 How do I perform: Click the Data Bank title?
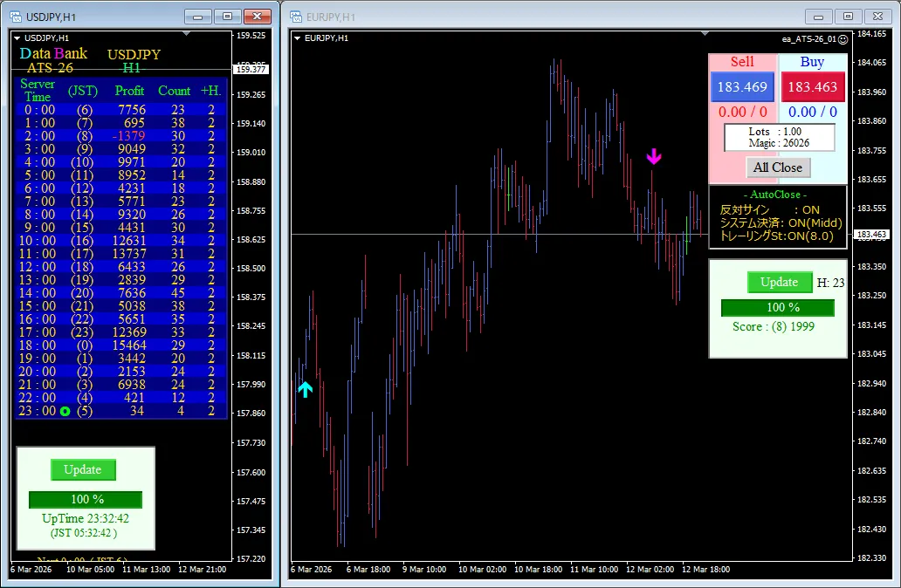[x=53, y=53]
